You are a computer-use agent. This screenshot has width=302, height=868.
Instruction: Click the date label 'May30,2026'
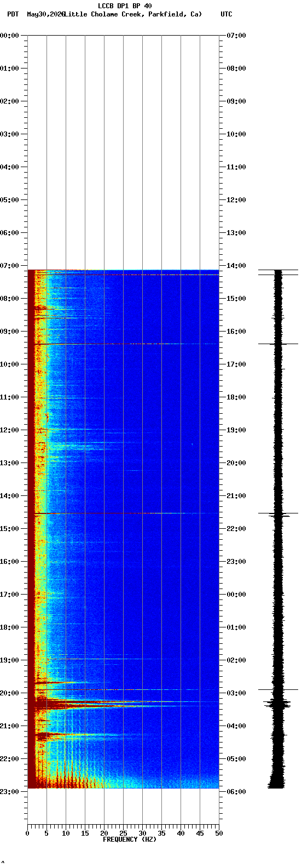(46, 14)
